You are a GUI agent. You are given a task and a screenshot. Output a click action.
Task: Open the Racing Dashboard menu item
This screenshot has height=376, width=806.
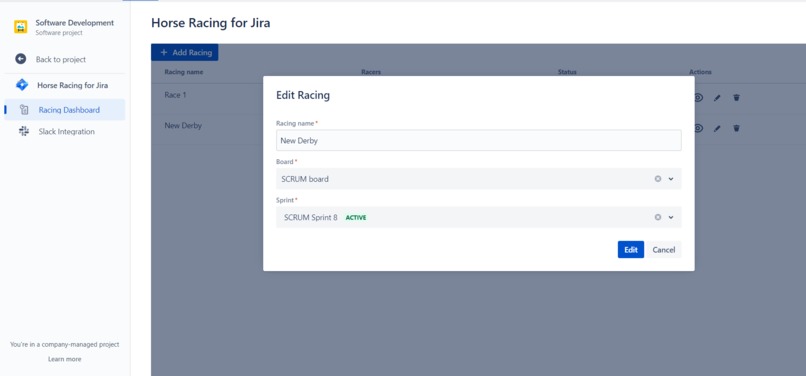pyautogui.click(x=65, y=110)
